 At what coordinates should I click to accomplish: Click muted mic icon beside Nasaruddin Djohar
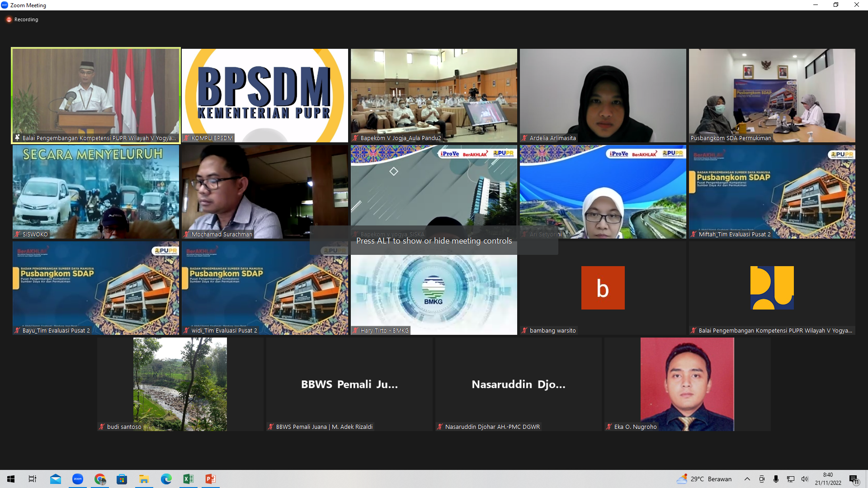(440, 427)
